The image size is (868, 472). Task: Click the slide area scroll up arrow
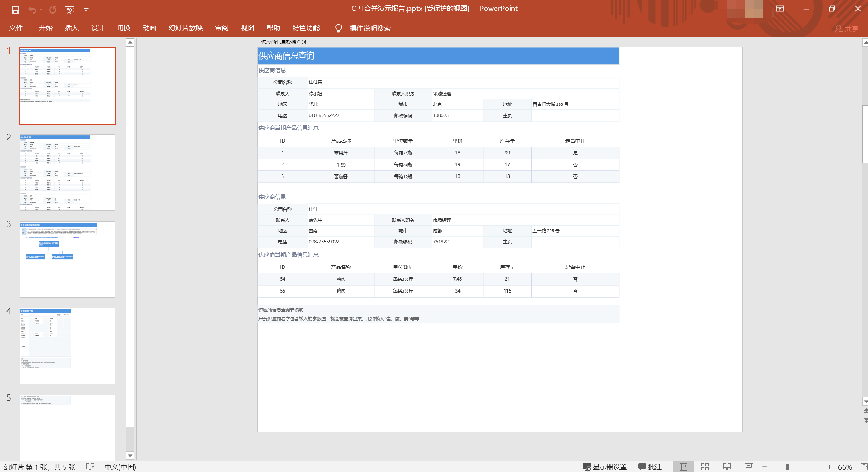coord(865,42)
